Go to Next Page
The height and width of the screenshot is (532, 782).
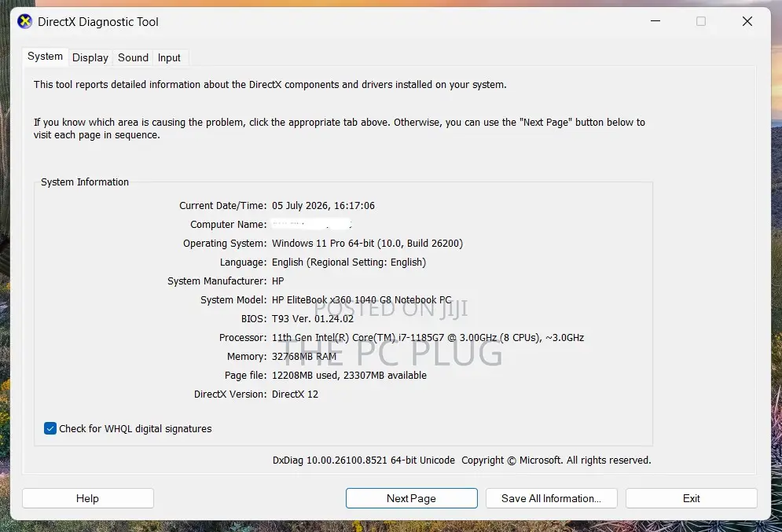point(412,498)
